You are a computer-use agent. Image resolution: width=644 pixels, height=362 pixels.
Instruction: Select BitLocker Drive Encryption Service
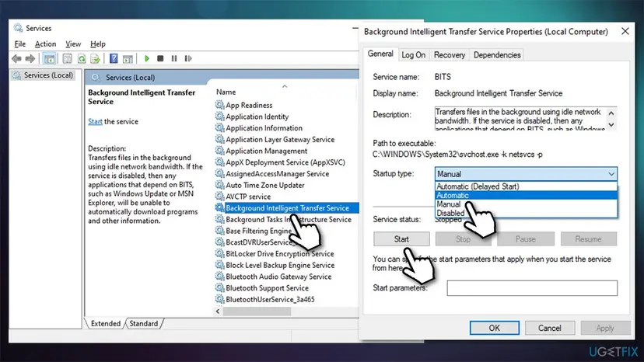point(280,254)
